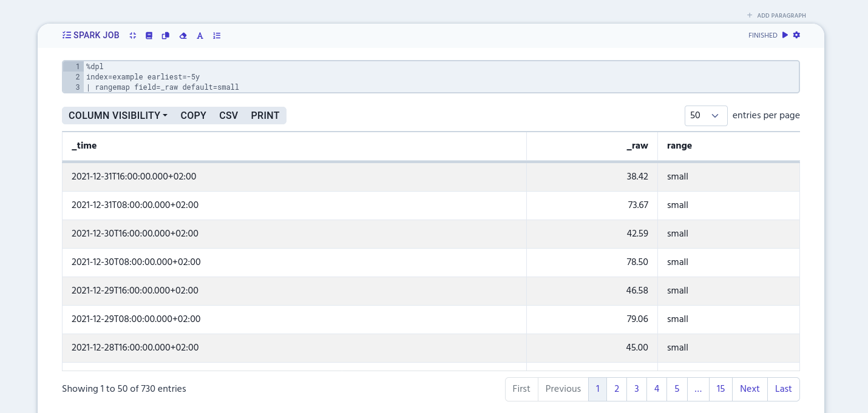The image size is (868, 413).
Task: Open the paragraph settings gear
Action: point(796,35)
